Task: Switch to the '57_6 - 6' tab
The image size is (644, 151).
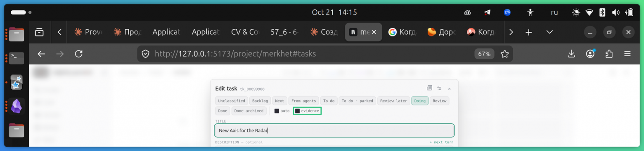Action: 285,32
